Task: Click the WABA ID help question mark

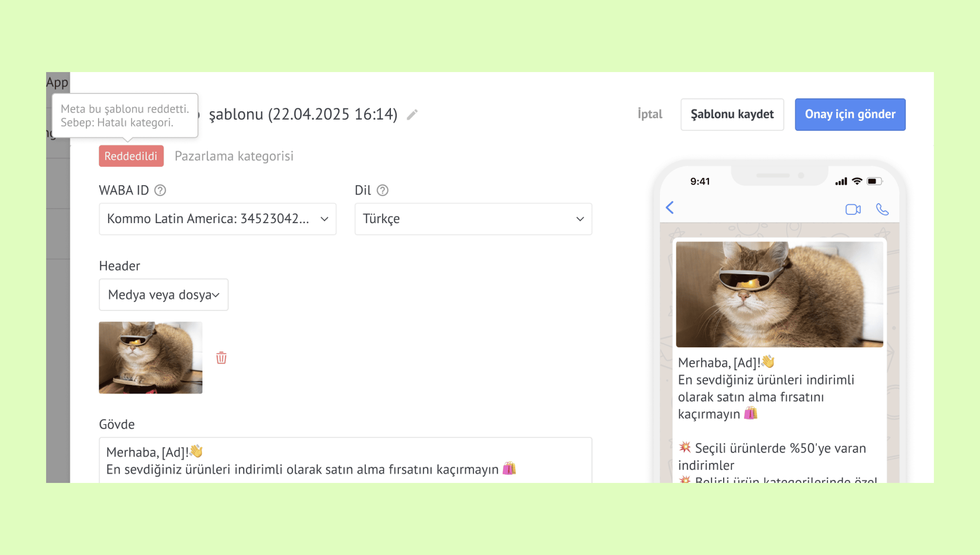Action: [160, 190]
